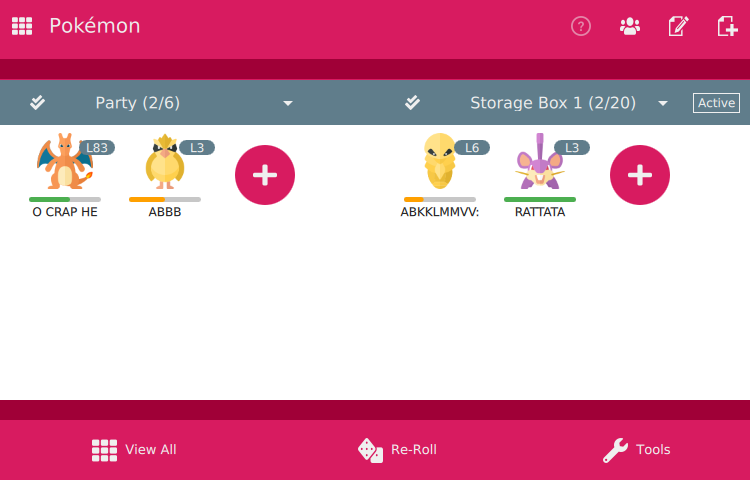Toggle select-all checkmark for Storage Box 1
This screenshot has width=750, height=480.
tap(412, 102)
